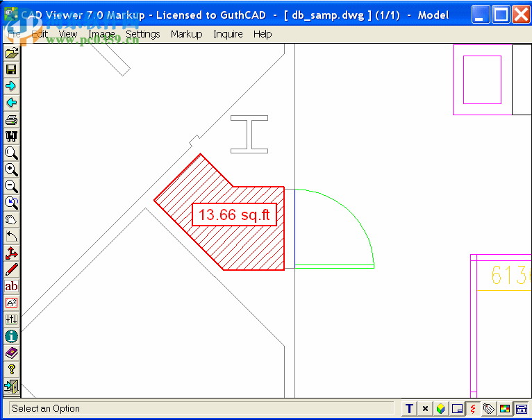Screen dimensions: 532x420
Task: Minimize the CAD Viewer window
Action: coord(480,15)
